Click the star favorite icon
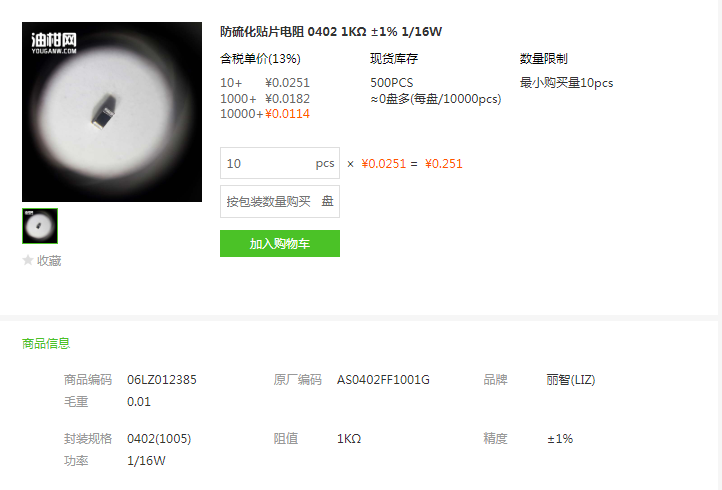The height and width of the screenshot is (490, 722). click(x=28, y=260)
